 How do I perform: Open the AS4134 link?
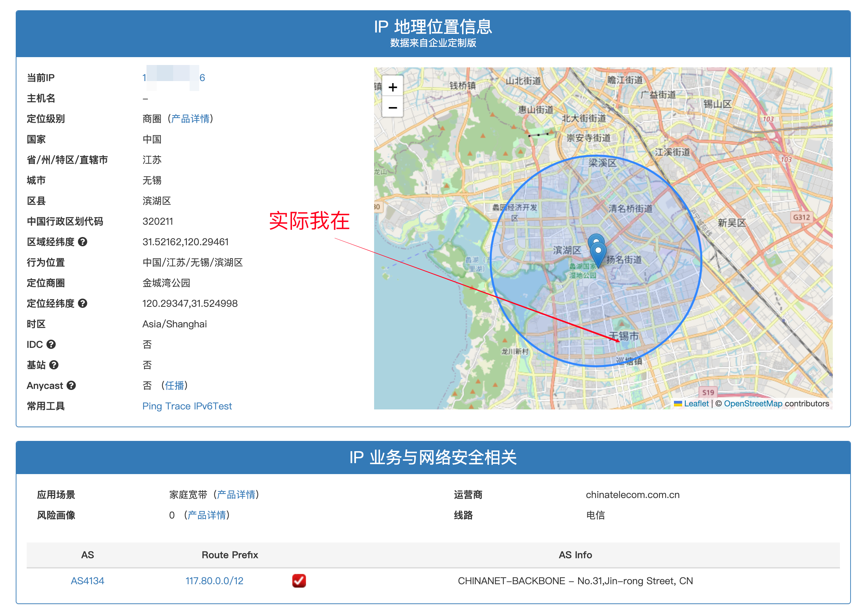pos(87,580)
